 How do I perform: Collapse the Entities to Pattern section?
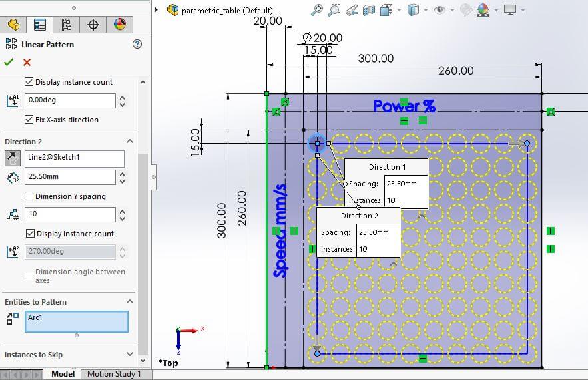point(130,302)
